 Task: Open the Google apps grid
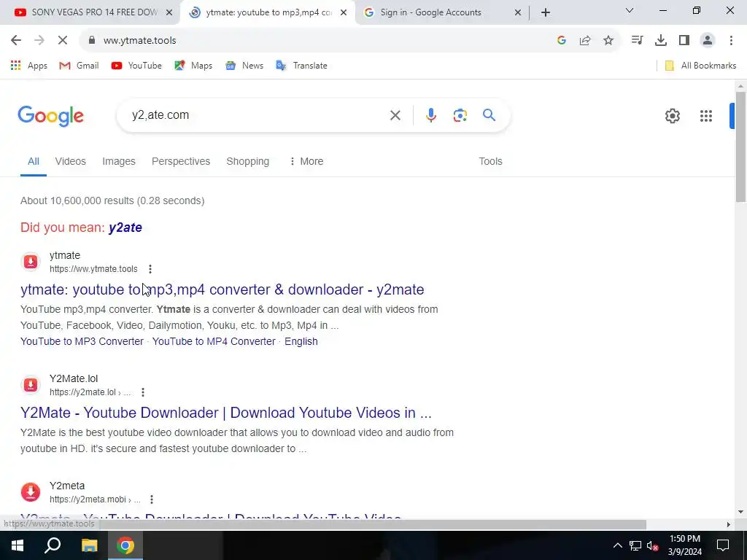(706, 116)
